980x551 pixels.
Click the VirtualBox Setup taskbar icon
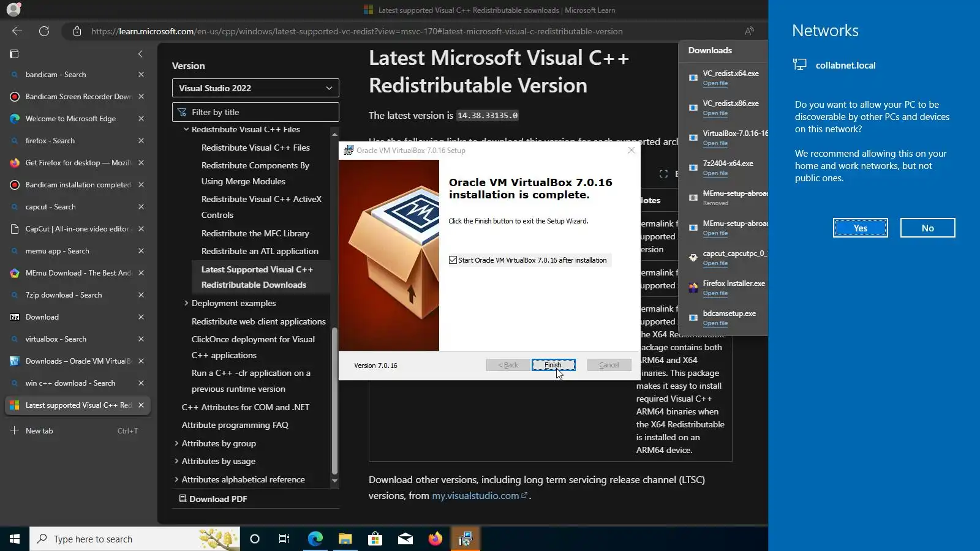coord(466,539)
